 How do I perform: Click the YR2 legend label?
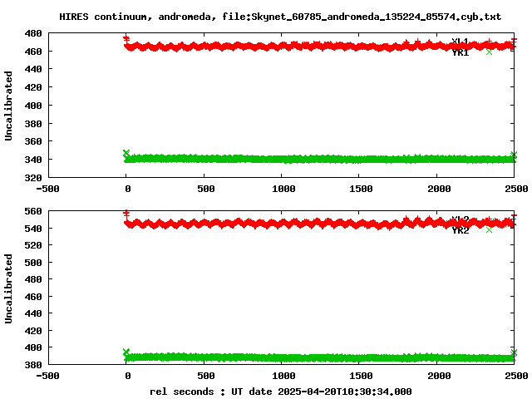click(460, 230)
